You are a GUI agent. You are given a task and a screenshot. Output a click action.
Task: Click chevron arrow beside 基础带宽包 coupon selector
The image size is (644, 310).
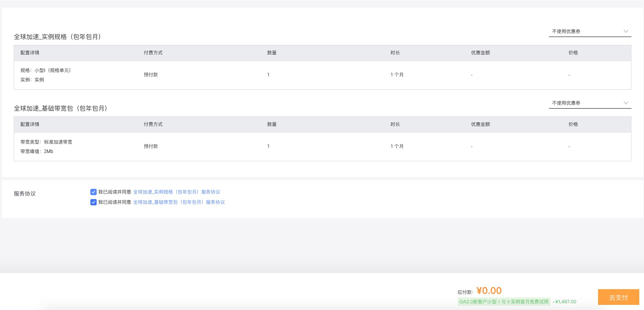[x=626, y=103]
